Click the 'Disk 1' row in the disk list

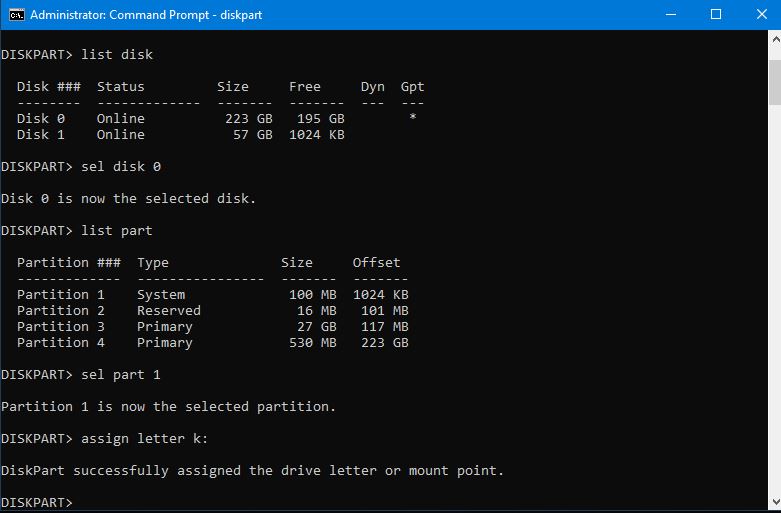(180, 134)
